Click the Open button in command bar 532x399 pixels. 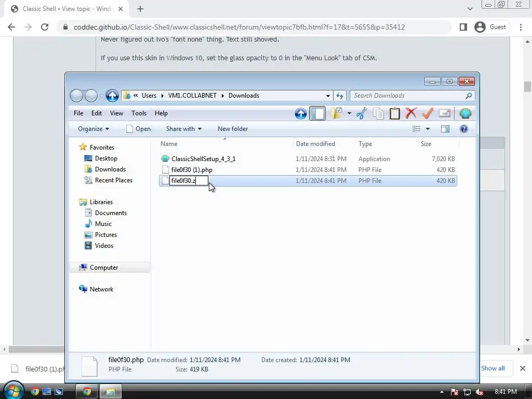pos(138,129)
